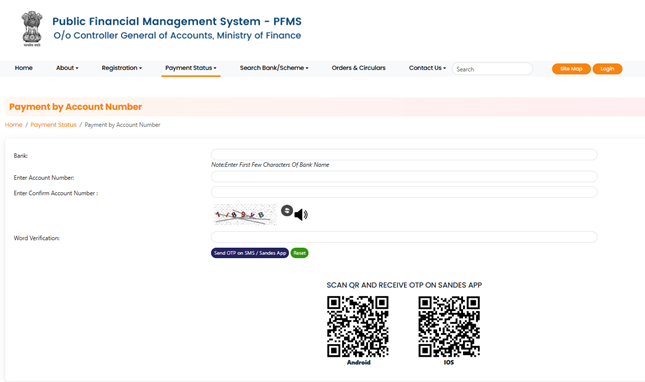Viewport: 645px width, 382px height.
Task: Click the Site Map button
Action: click(x=571, y=69)
